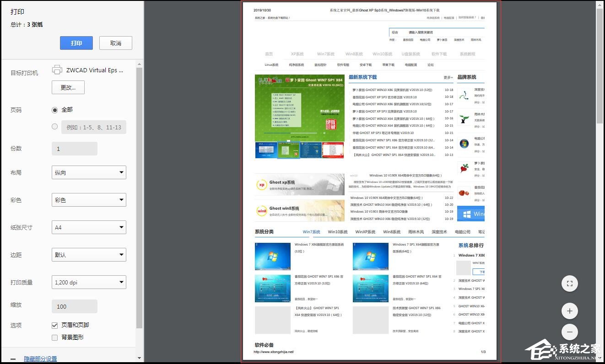
Task: Click the 缩放 scale input field
Action: (x=74, y=306)
